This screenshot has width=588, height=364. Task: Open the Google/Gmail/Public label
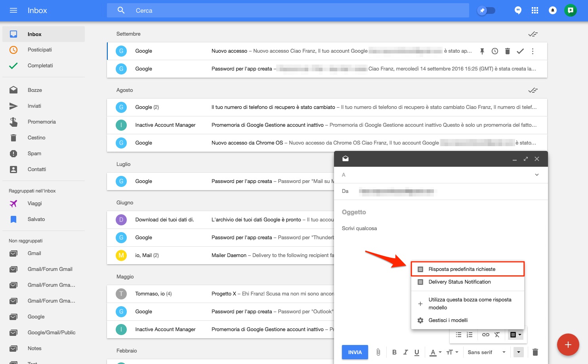tap(44, 332)
